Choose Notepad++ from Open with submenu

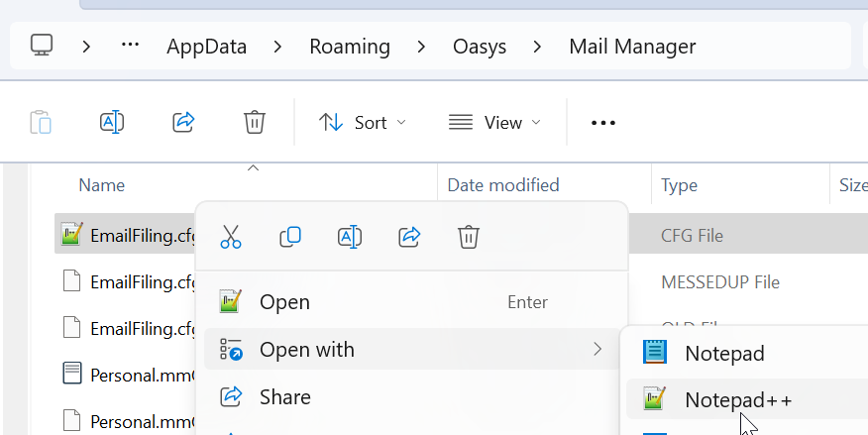(737, 400)
